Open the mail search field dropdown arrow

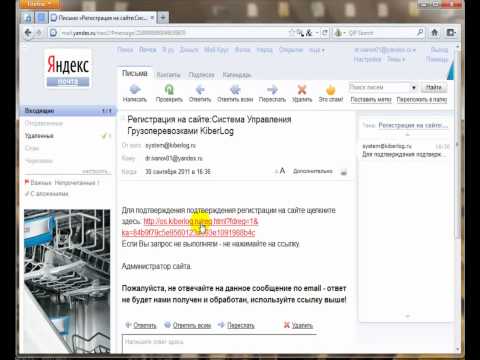point(413,88)
